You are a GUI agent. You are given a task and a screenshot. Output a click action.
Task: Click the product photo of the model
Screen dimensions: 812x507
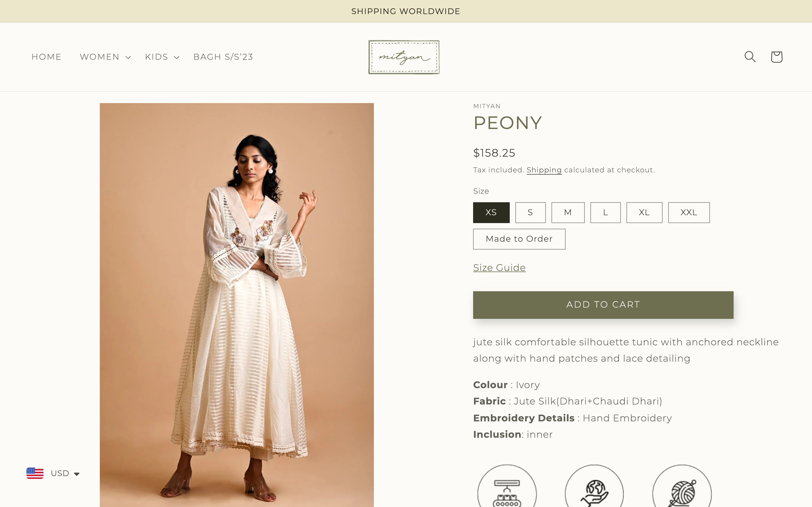pos(237,302)
